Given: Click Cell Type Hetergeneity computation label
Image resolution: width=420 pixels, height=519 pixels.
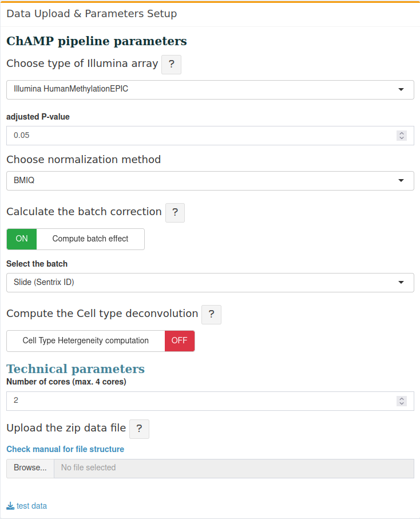Looking at the screenshot, I should click(86, 341).
